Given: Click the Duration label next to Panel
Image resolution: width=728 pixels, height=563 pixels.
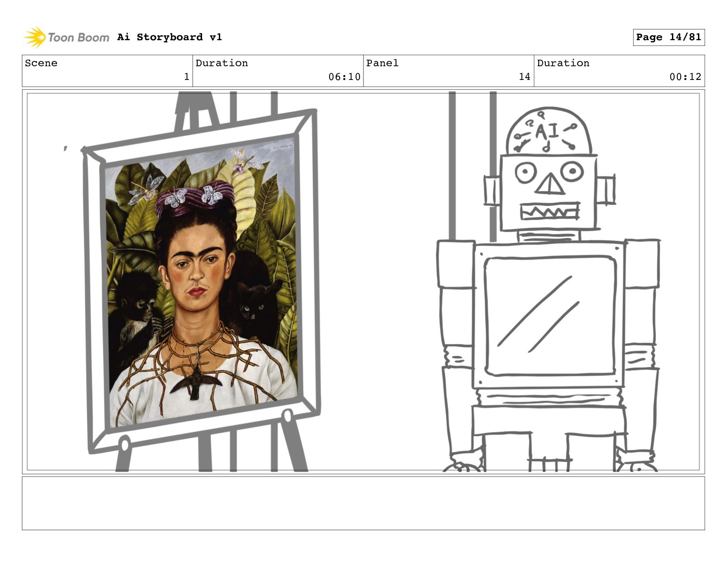Looking at the screenshot, I should coord(563,63).
